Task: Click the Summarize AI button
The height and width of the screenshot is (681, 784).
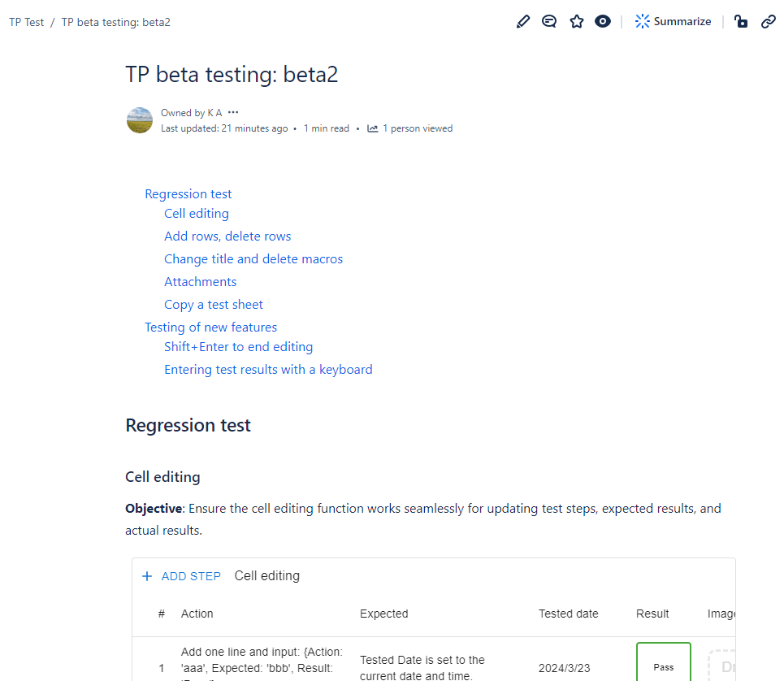Action: coord(673,22)
